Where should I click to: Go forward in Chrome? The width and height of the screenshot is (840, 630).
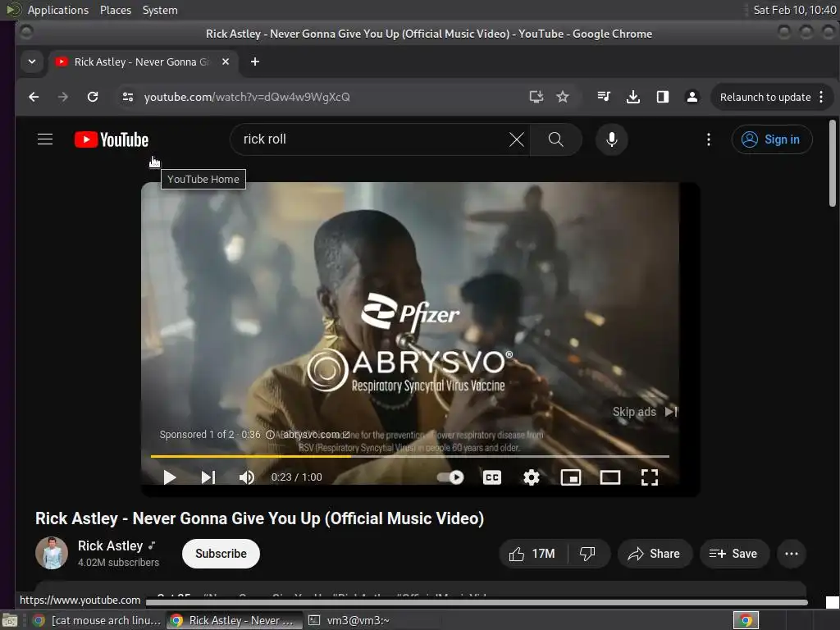pos(63,97)
